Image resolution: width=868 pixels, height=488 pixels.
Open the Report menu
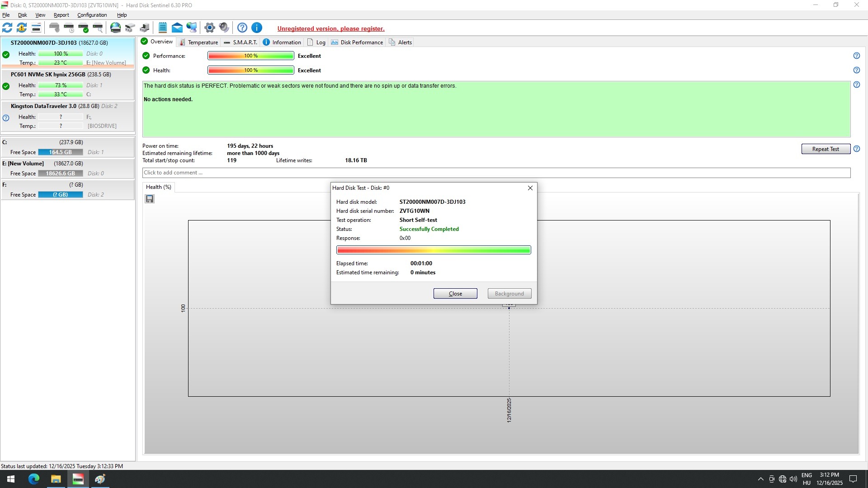(61, 15)
